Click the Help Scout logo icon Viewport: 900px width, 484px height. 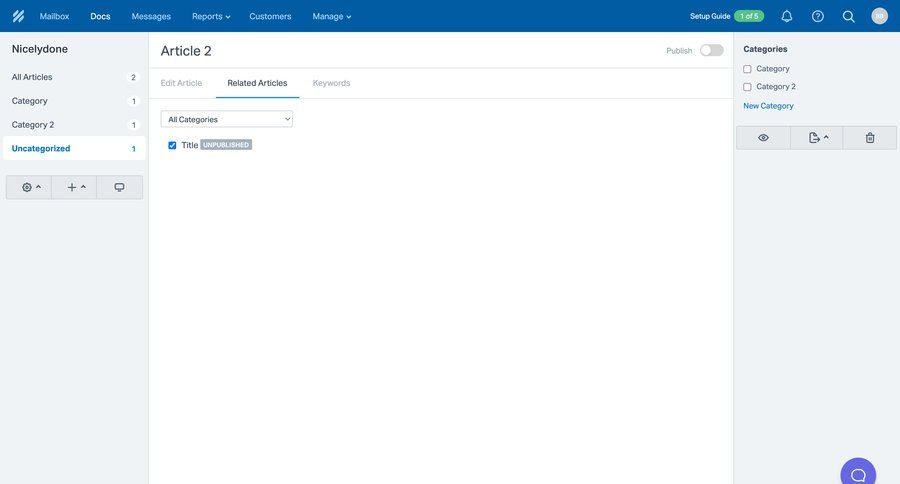(18, 16)
